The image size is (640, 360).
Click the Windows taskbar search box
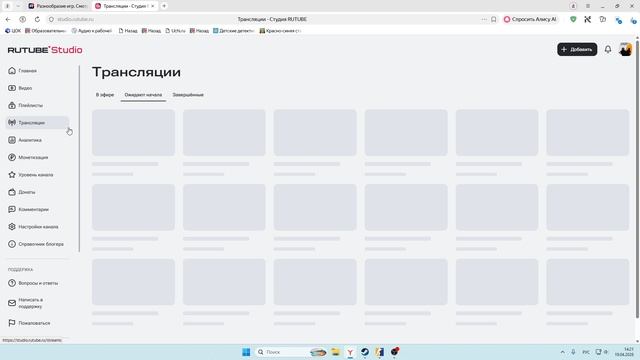291,352
